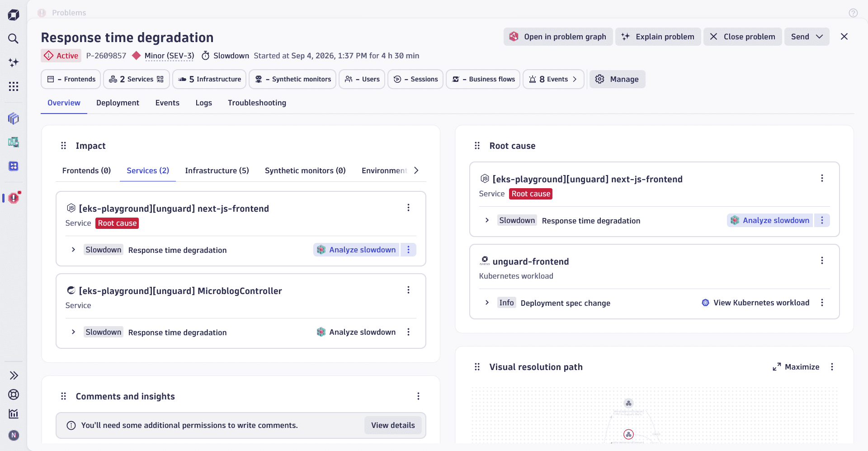
Task: Analyze slowdown for MicroblogController
Action: [x=356, y=332]
